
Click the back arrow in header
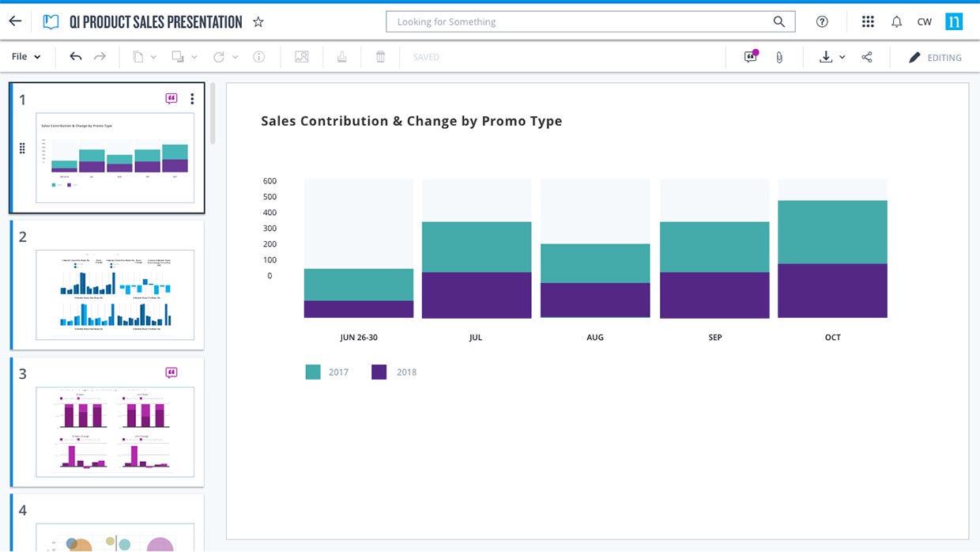[x=15, y=21]
